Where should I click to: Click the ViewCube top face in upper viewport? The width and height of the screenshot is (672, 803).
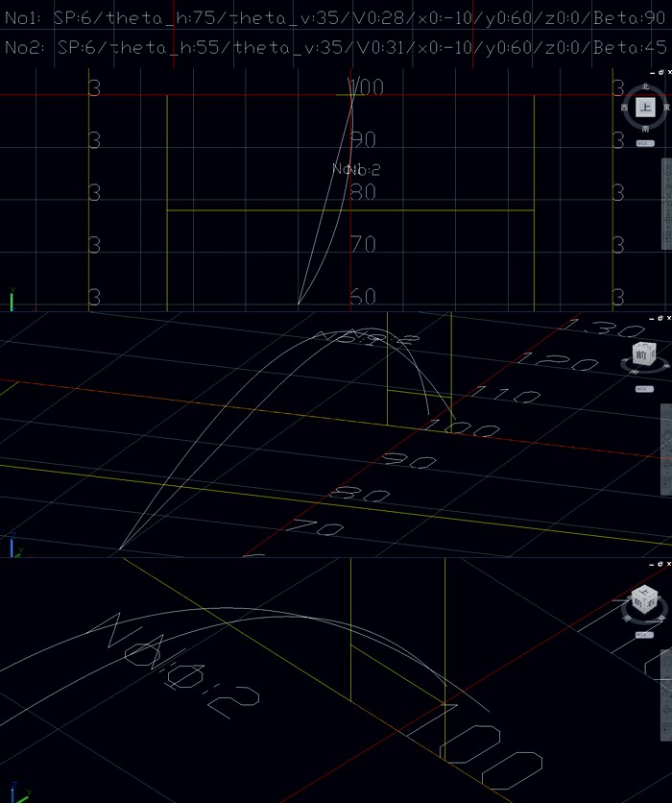[x=646, y=108]
